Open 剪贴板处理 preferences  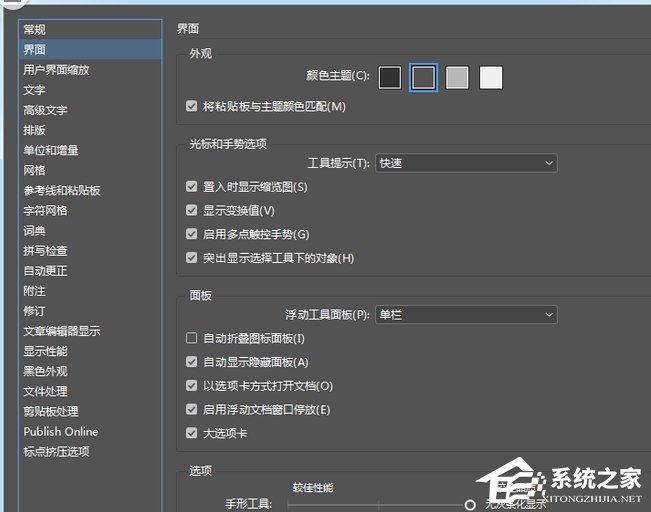click(90, 411)
